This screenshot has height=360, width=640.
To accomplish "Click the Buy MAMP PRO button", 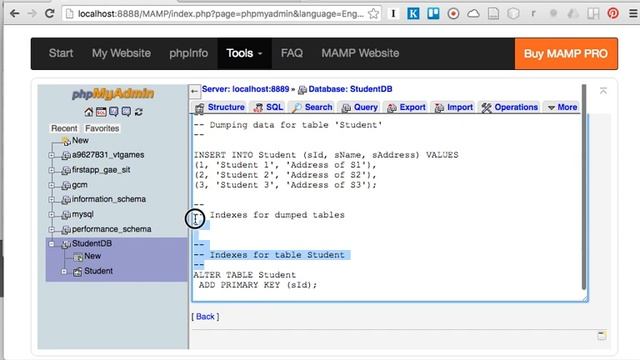I will coord(566,53).
